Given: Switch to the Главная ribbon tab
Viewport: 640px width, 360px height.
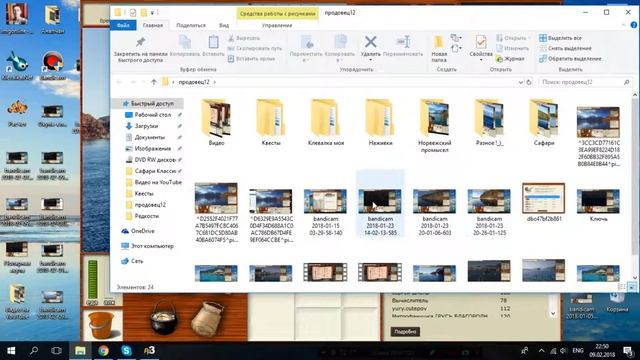Looking at the screenshot, I should point(153,25).
